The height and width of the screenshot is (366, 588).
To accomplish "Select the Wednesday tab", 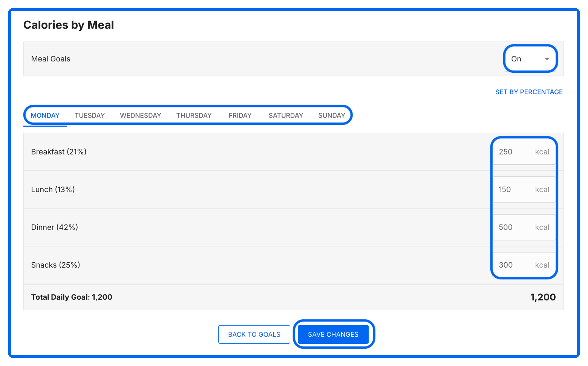I will (141, 115).
